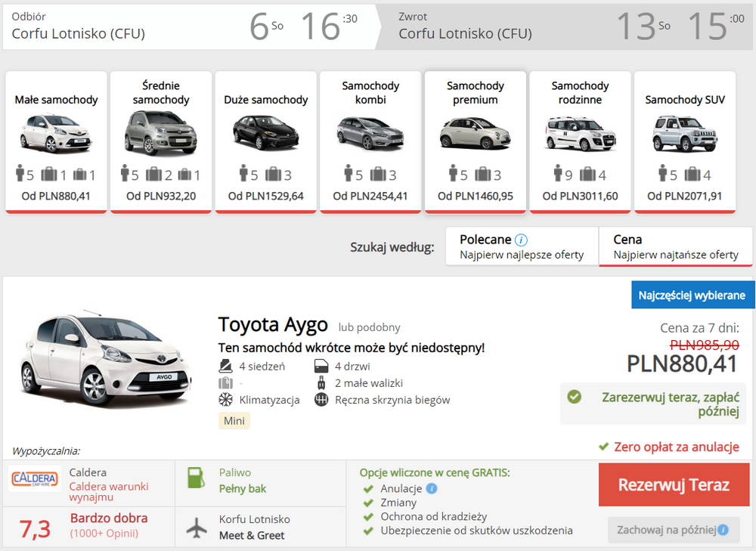The width and height of the screenshot is (756, 551).
Task: Click the info icon on Zachowaj na później
Action: (x=723, y=530)
